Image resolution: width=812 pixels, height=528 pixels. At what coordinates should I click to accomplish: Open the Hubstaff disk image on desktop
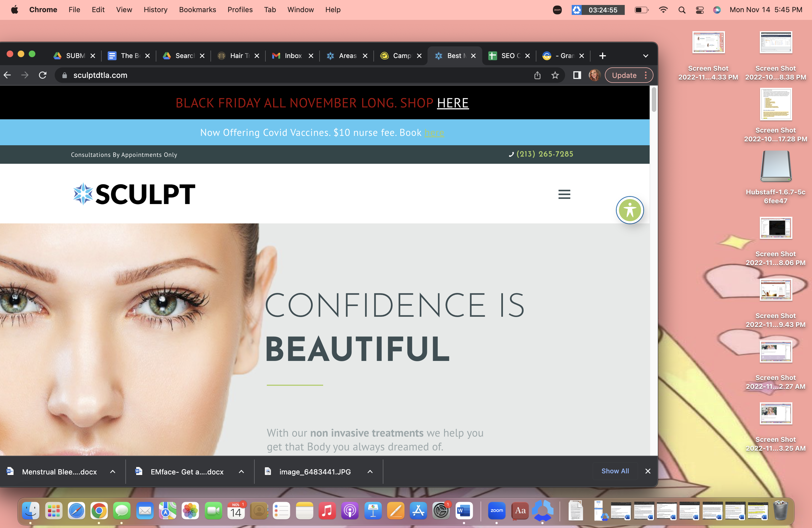(776, 167)
